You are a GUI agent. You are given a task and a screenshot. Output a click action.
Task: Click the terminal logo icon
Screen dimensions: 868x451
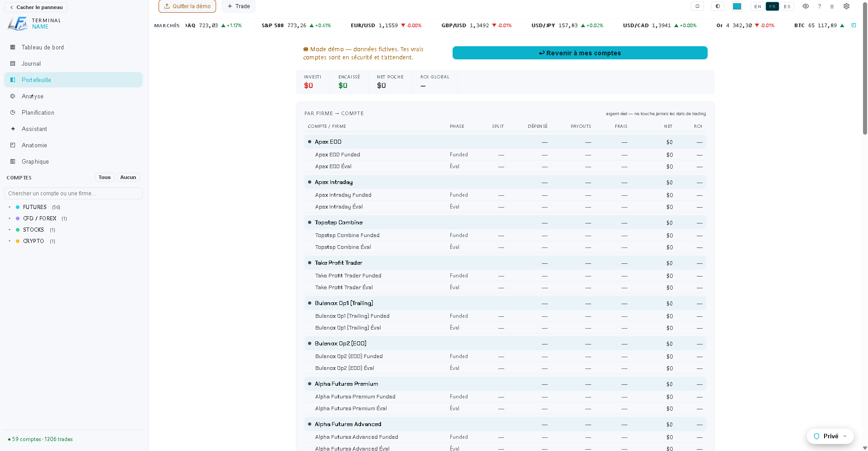coord(18,24)
